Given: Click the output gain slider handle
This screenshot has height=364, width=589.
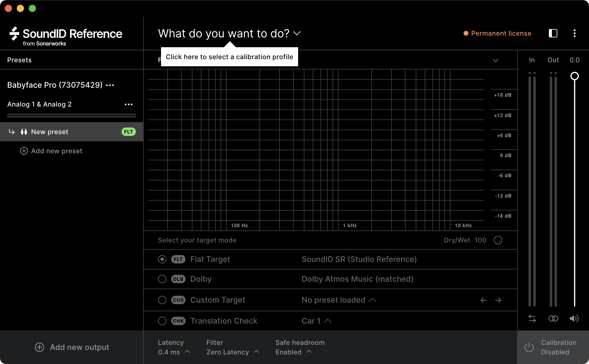Looking at the screenshot, I should [574, 76].
